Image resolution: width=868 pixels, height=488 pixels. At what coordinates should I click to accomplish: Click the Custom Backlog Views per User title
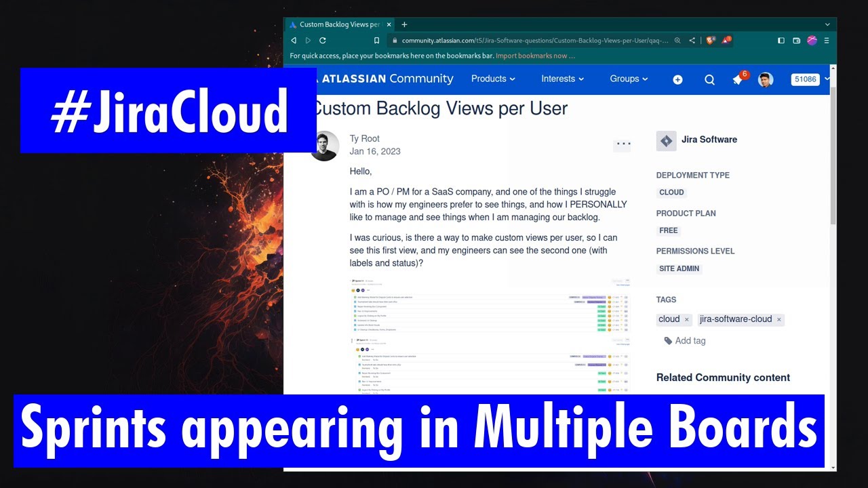point(441,108)
